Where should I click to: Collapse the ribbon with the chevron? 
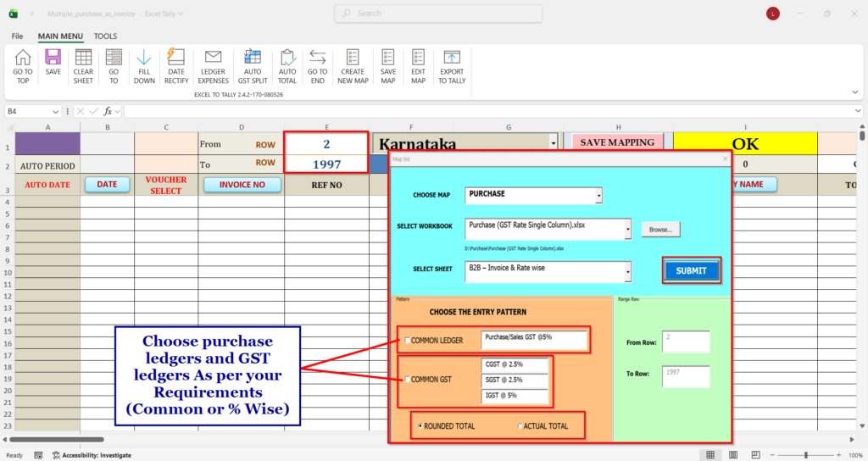click(854, 92)
